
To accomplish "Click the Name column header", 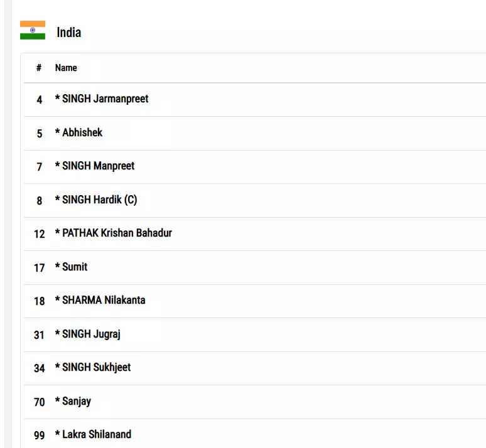I will point(66,68).
